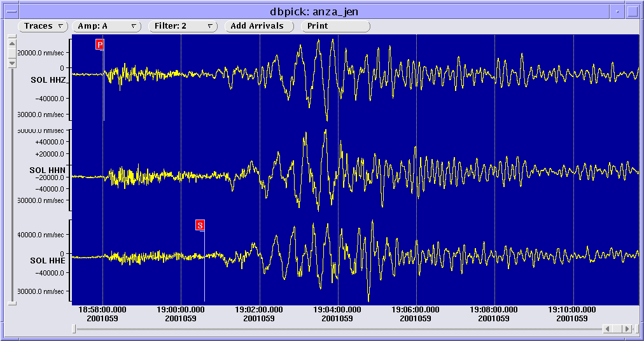Image resolution: width=644 pixels, height=341 pixels.
Task: Click the 40000.0 nm/sec label on HHE axis
Action: pos(40,235)
